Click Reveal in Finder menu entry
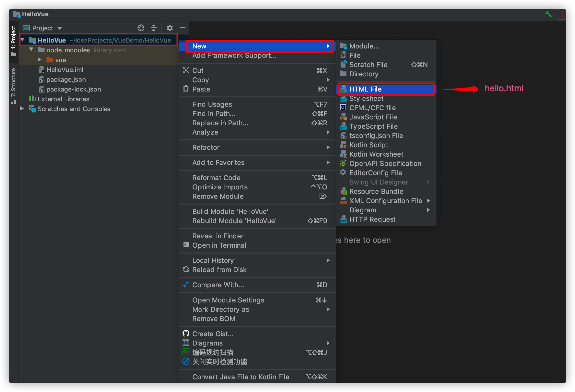The width and height of the screenshot is (575, 392). [218, 236]
